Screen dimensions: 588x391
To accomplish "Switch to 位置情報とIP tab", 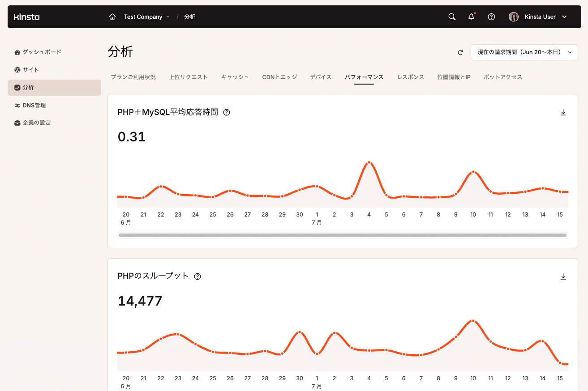I will point(454,77).
